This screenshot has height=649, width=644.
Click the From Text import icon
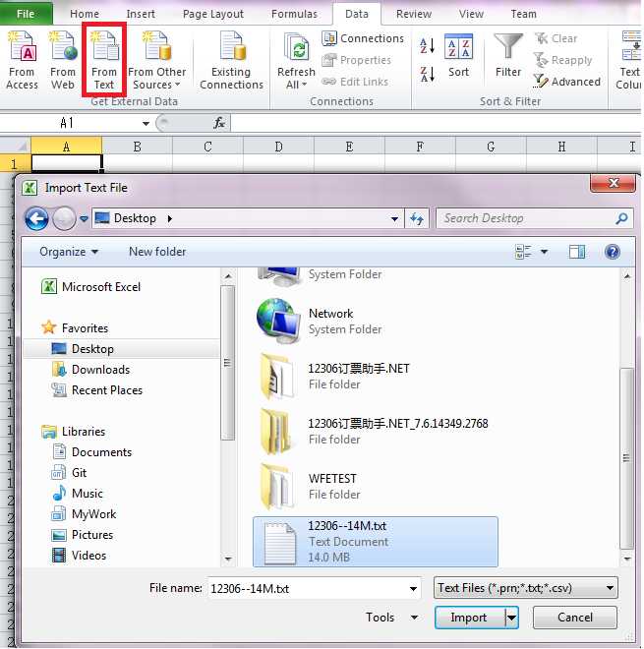click(x=104, y=60)
